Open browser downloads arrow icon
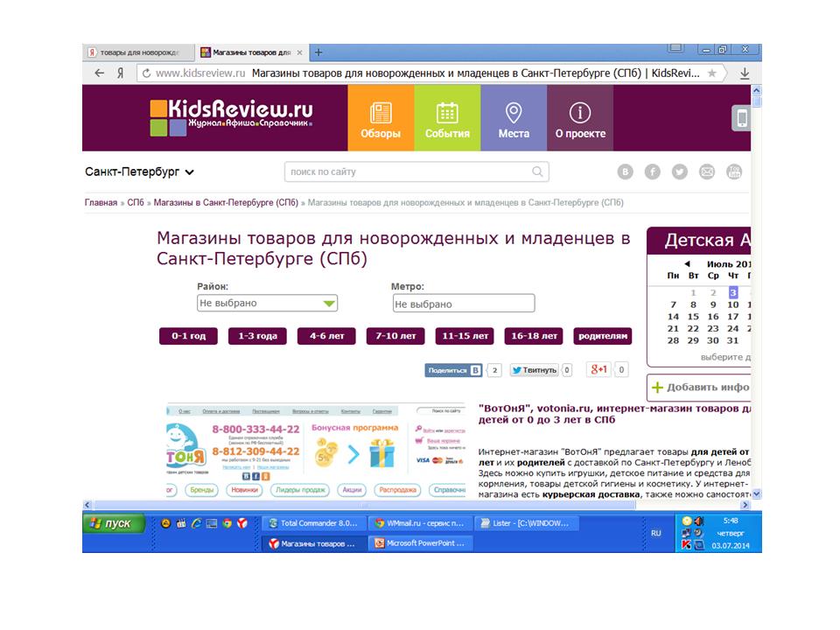The image size is (840, 630). pyautogui.click(x=745, y=73)
